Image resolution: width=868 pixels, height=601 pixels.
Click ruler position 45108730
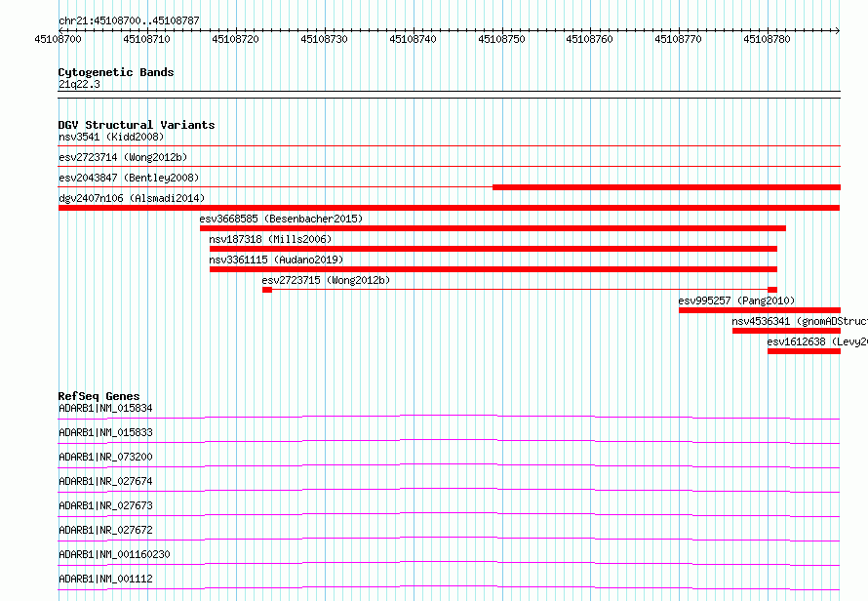pos(324,39)
